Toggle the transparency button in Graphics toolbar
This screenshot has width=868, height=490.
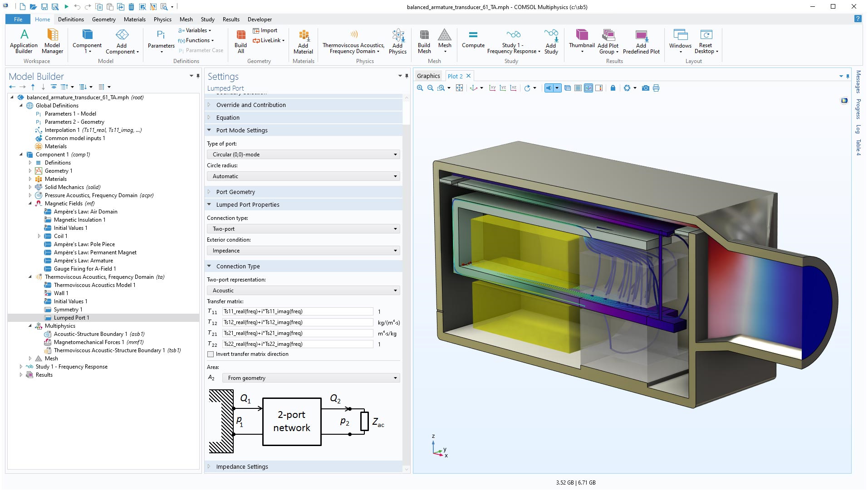567,88
